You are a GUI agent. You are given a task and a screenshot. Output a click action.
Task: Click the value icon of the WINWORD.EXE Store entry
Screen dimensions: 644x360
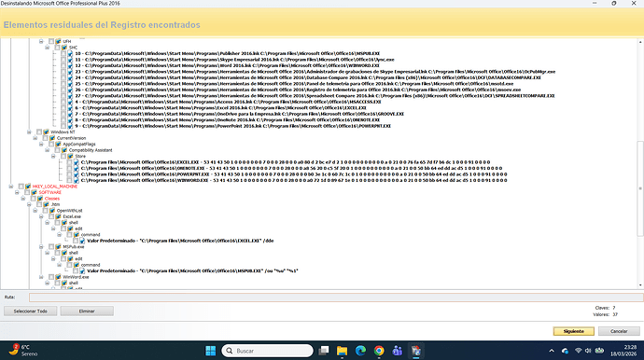77,180
